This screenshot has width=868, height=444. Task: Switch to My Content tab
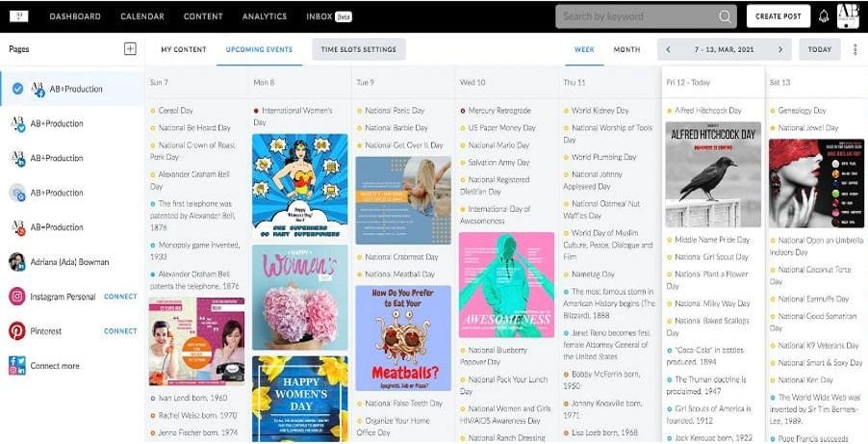(x=183, y=49)
